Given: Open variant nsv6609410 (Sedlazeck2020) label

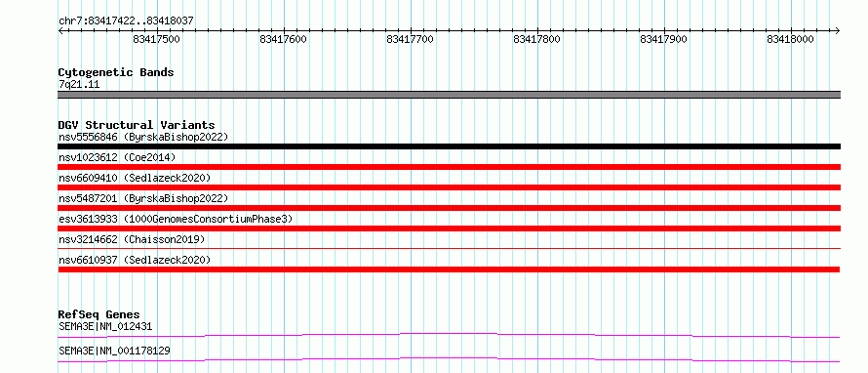Looking at the screenshot, I should (135, 178).
